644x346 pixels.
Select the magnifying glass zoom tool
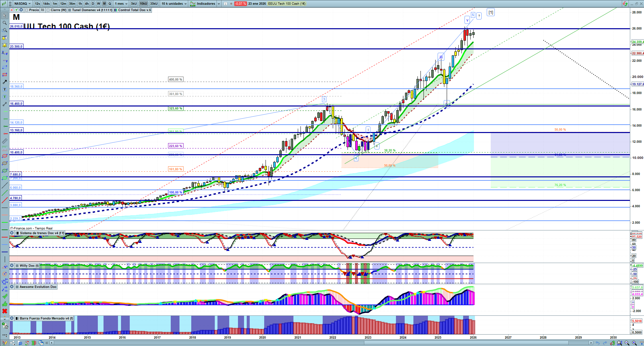[5, 23]
